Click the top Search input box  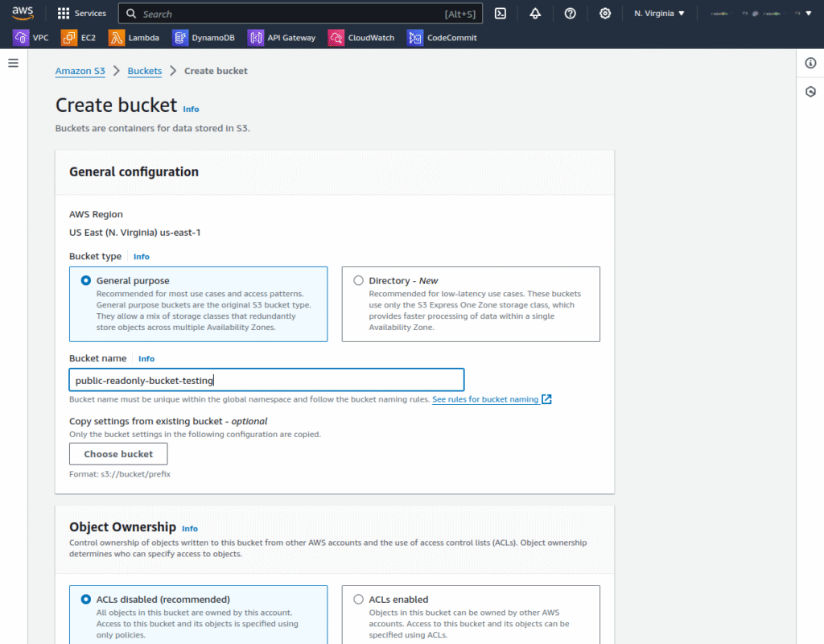point(300,14)
